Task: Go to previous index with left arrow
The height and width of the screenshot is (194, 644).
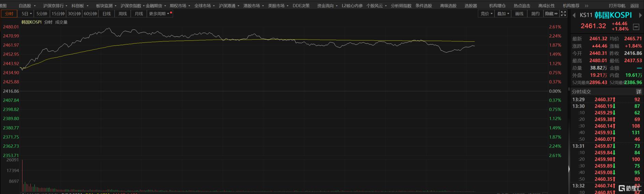Action: pos(574,15)
